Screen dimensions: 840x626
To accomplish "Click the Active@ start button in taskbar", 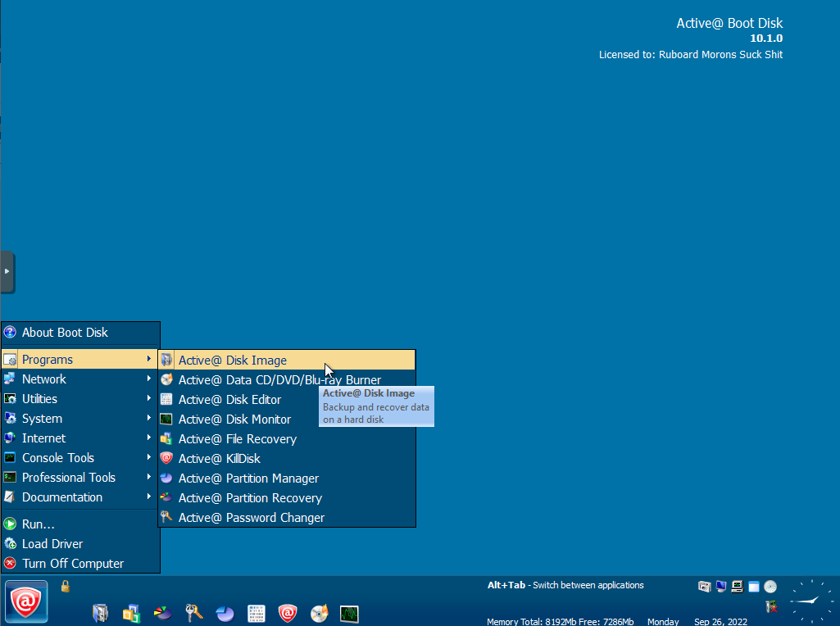I will coord(26,602).
